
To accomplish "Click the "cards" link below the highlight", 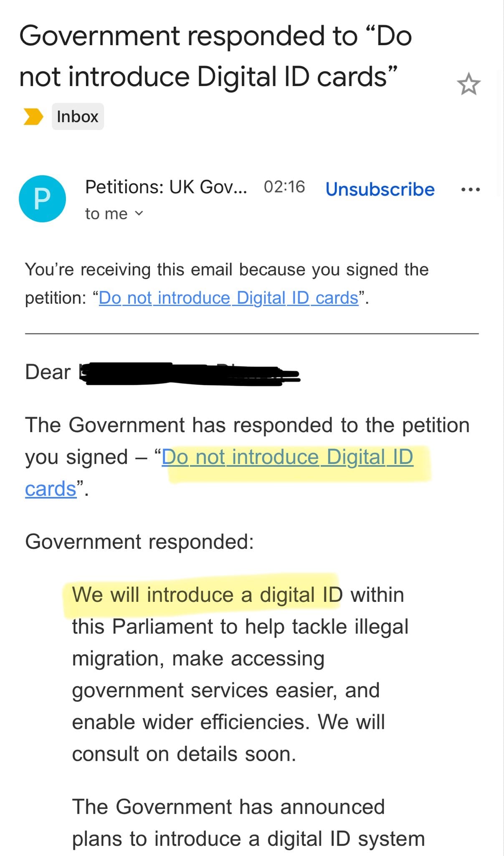I will click(x=51, y=489).
